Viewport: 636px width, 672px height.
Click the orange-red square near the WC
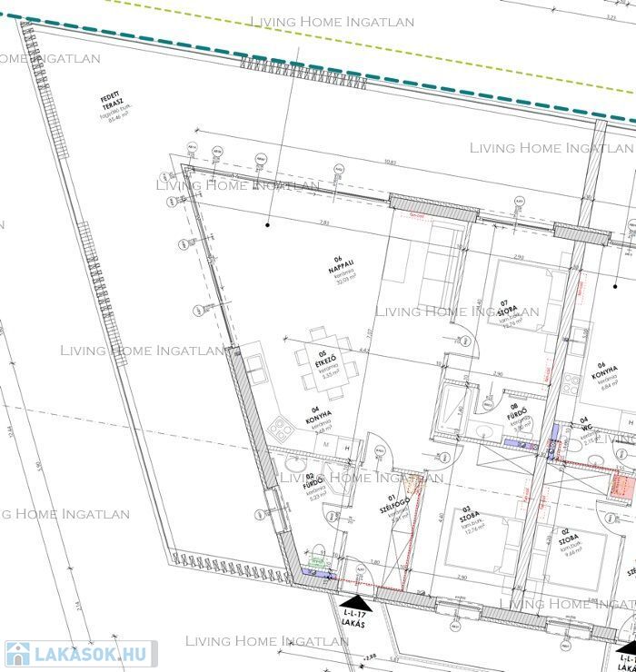pos(623,484)
